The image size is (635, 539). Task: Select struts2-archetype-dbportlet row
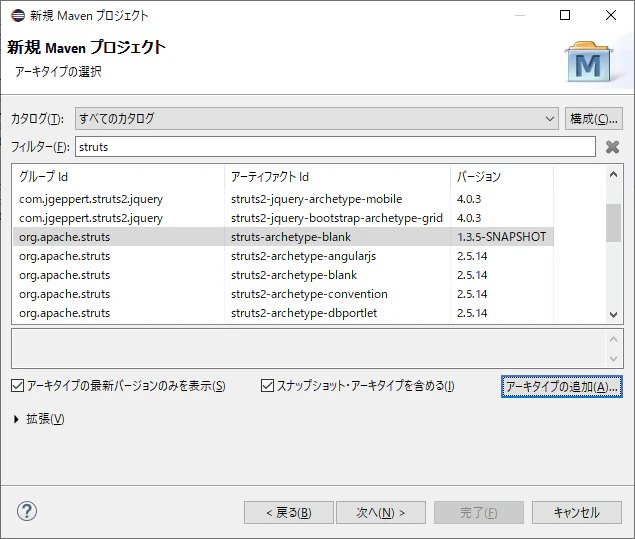[x=283, y=313]
